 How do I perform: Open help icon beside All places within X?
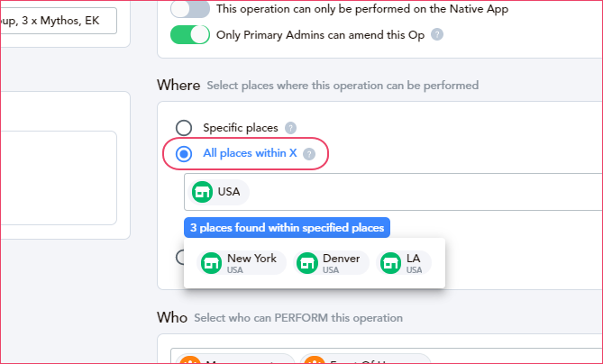(309, 154)
